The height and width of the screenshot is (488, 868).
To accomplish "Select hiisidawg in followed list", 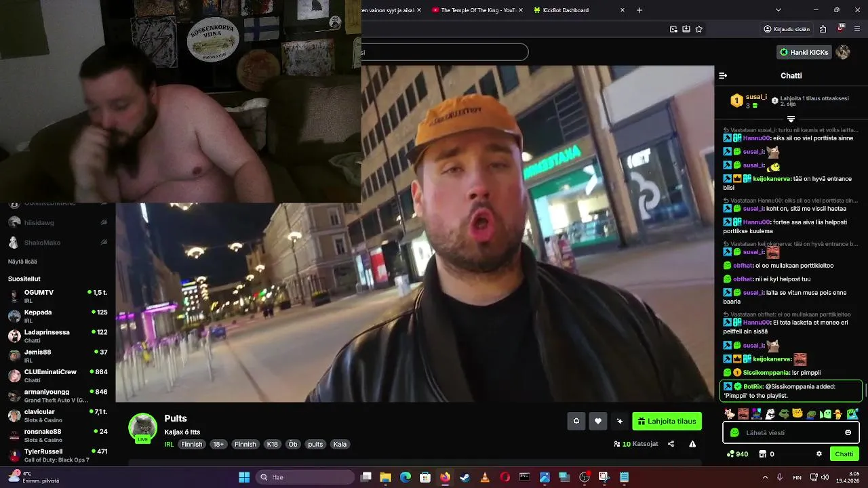I will [58, 222].
